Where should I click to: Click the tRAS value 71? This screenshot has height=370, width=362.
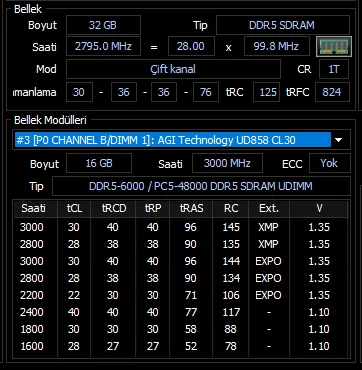pos(191,295)
